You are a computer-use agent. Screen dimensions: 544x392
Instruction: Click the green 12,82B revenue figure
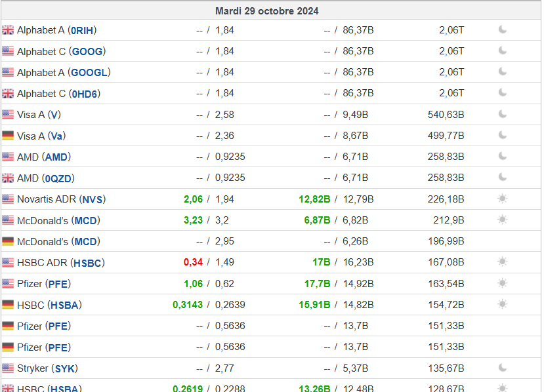point(314,199)
